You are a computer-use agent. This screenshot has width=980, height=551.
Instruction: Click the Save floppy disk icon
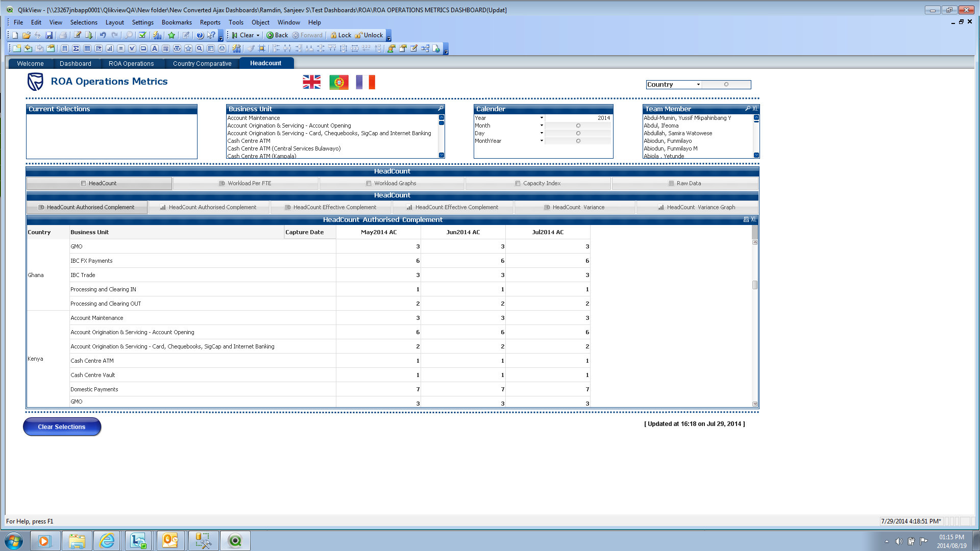point(49,35)
